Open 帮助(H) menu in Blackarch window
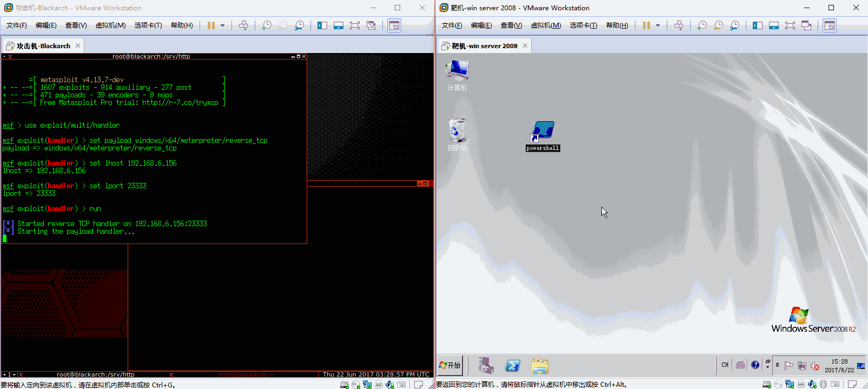The image size is (868, 389). click(182, 25)
